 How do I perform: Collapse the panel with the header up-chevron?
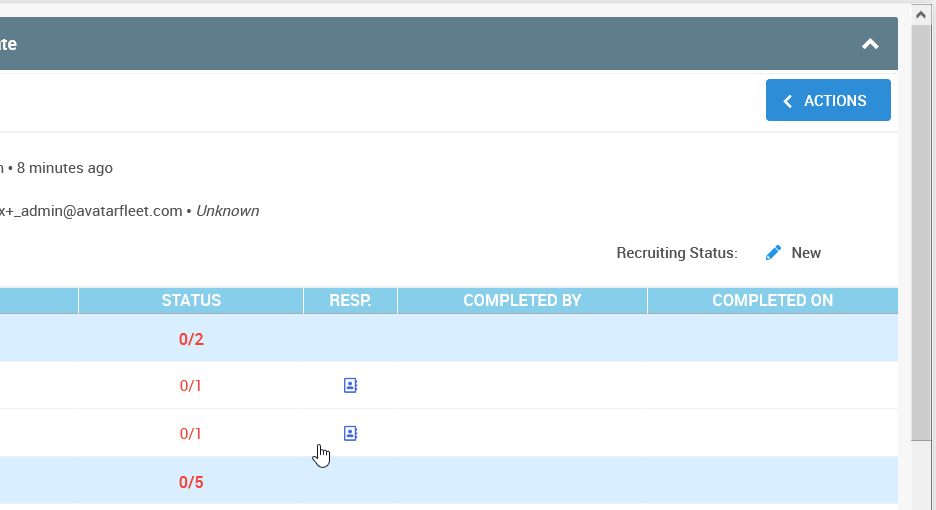click(x=870, y=44)
